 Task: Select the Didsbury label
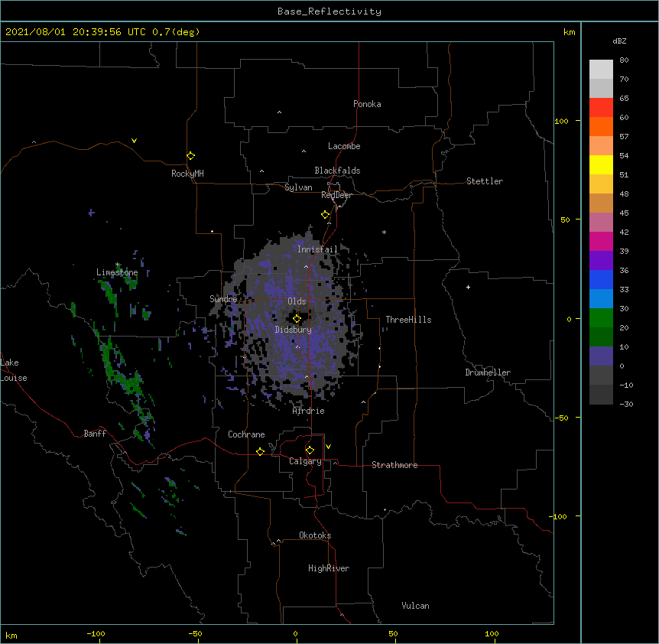pos(294,330)
